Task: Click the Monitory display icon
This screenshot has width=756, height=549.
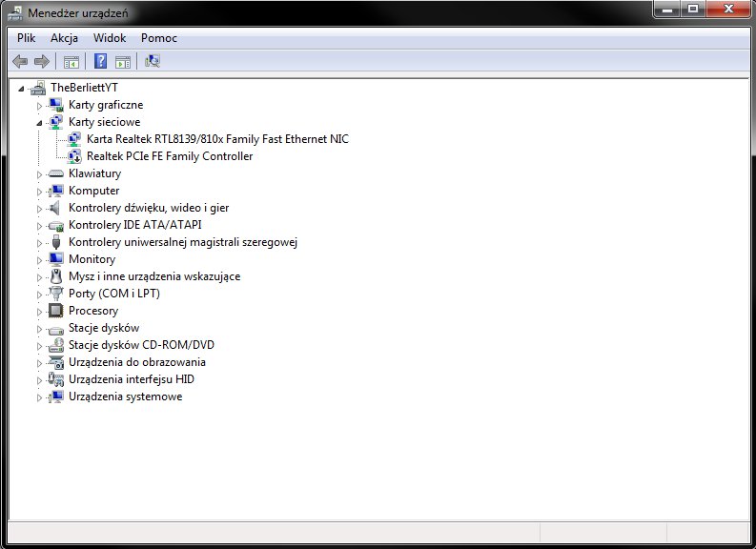Action: 56,259
